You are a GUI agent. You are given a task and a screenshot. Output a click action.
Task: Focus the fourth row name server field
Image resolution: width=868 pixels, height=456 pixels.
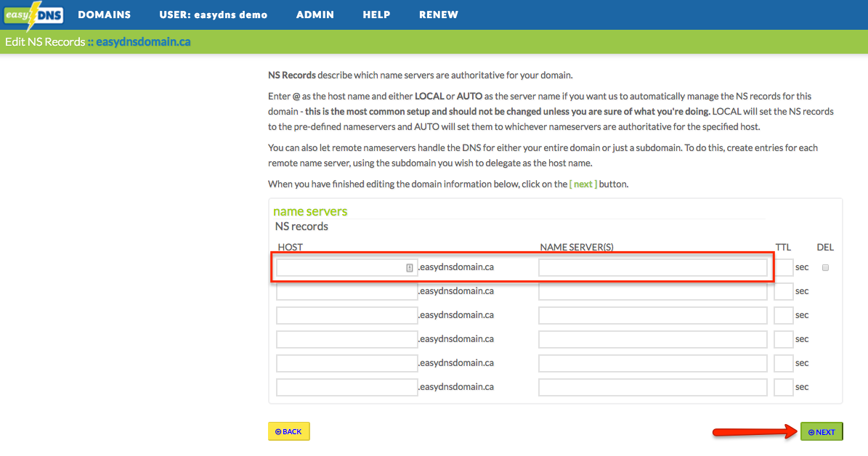click(653, 339)
